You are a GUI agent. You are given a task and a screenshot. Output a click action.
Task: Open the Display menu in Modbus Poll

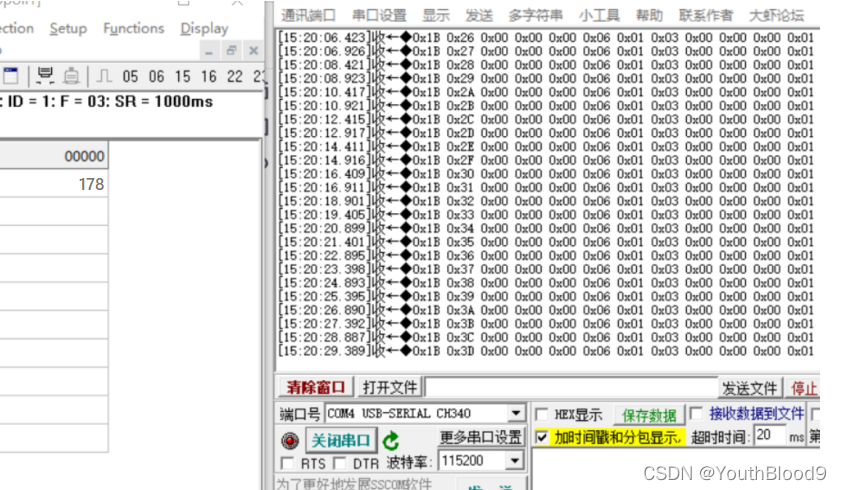click(x=204, y=28)
